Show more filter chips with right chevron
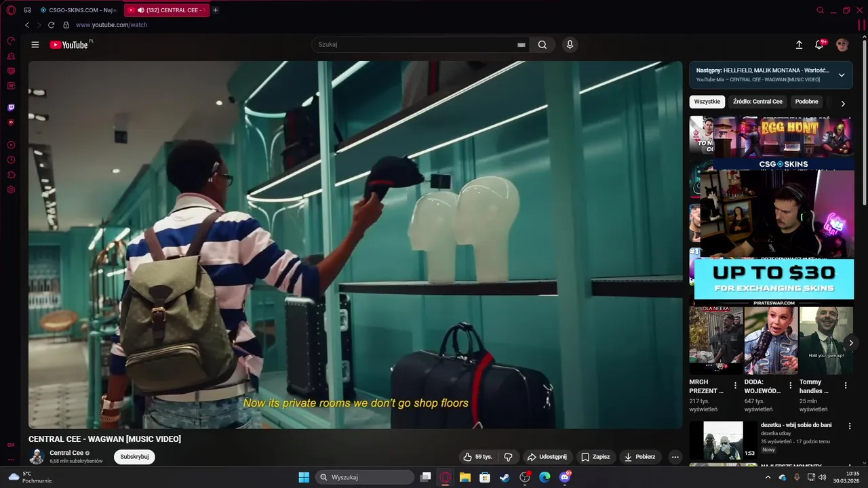This screenshot has height=488, width=868. point(843,104)
